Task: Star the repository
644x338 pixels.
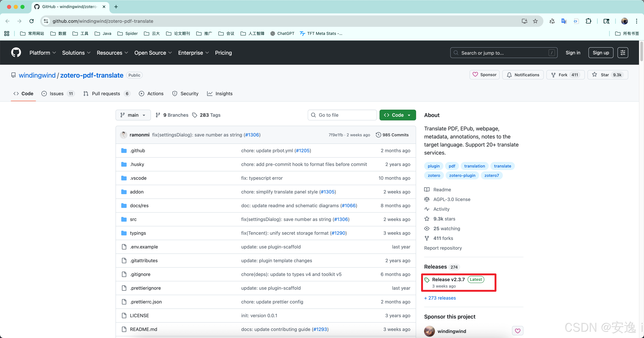Action: click(x=607, y=75)
